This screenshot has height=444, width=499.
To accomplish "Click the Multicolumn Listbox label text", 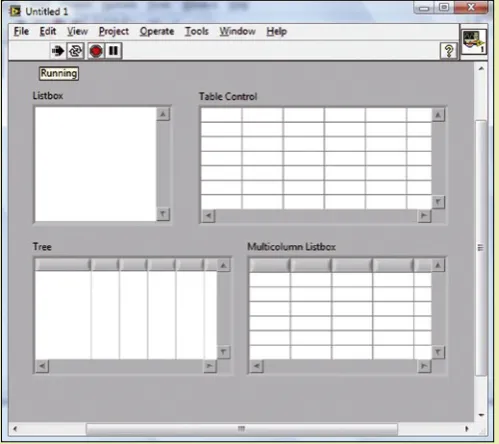I will point(291,247).
